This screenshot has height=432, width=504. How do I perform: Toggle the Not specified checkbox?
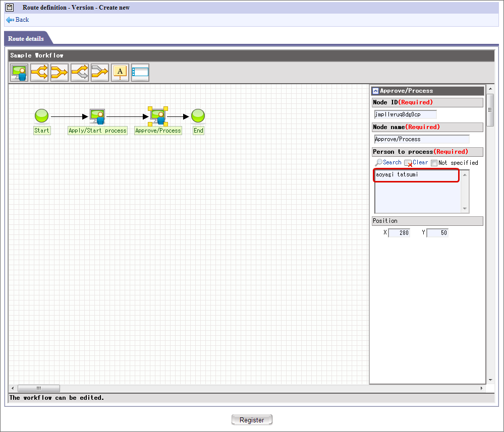pyautogui.click(x=434, y=163)
